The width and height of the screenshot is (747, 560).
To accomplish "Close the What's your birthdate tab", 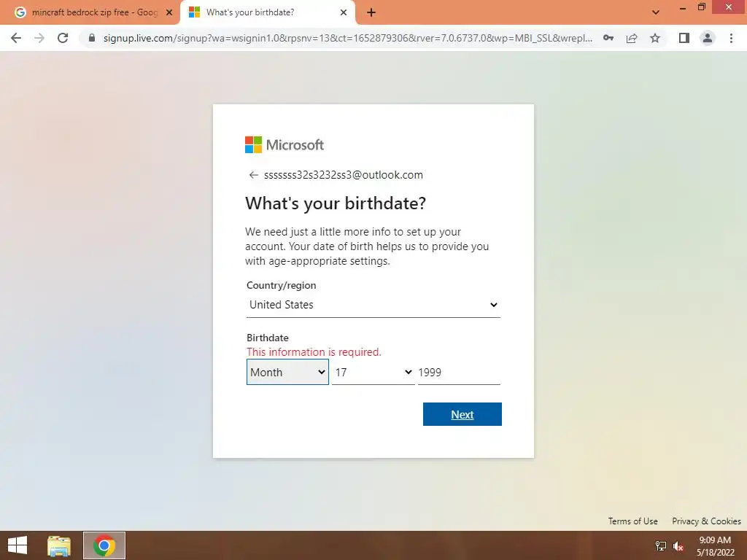I will point(344,13).
